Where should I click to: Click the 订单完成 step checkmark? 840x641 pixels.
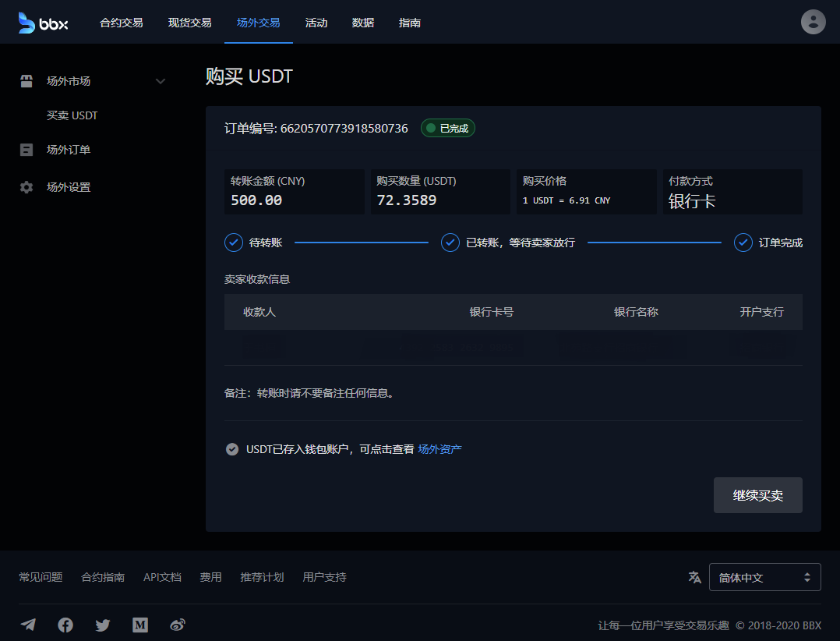(x=743, y=243)
